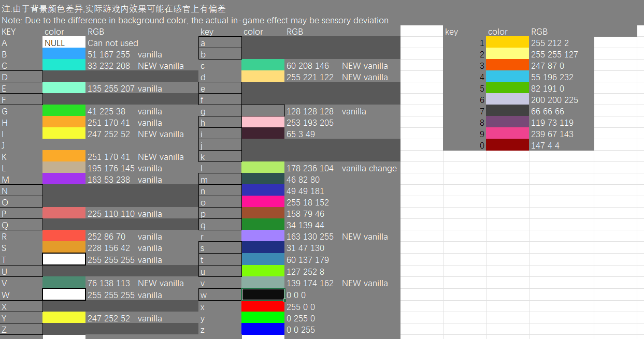Click the bright green swatch for key G
Screen dimensions: 644x339
(64, 111)
